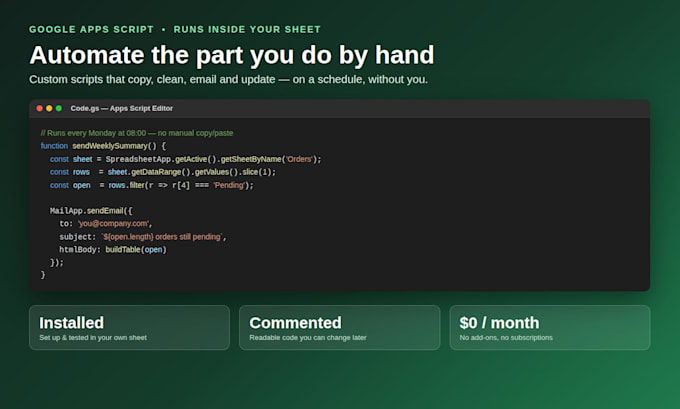Click the 'subject:' orders still pending line
The image size is (680, 409).
click(x=143, y=237)
